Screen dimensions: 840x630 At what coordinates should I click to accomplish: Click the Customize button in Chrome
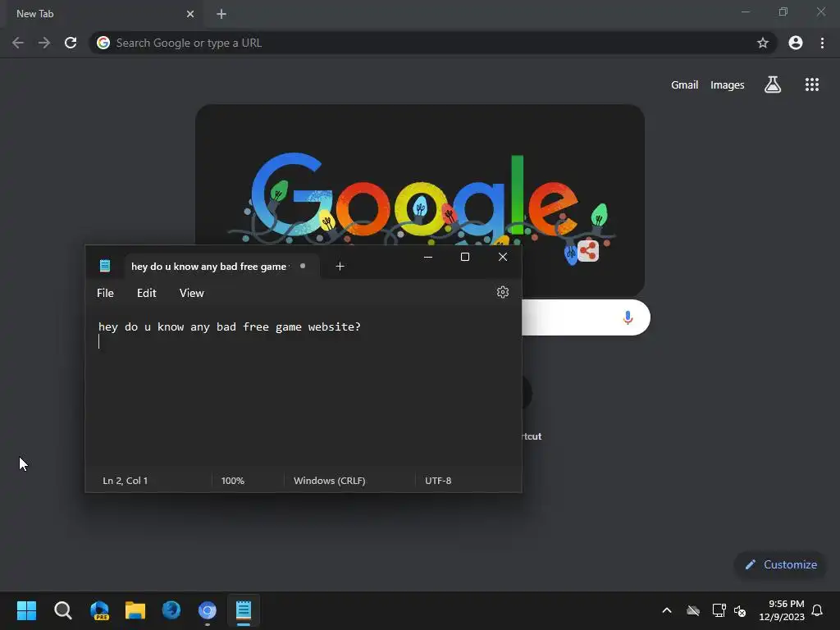pos(781,564)
